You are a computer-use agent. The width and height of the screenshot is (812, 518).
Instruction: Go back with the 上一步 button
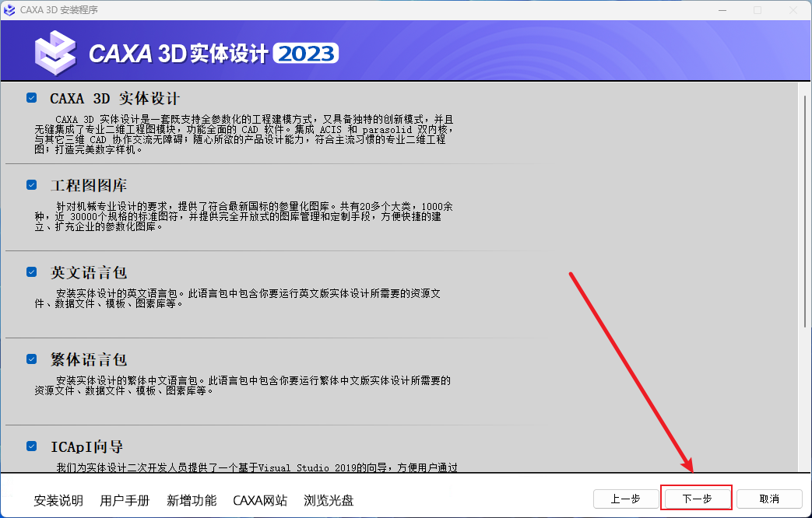[x=626, y=499]
